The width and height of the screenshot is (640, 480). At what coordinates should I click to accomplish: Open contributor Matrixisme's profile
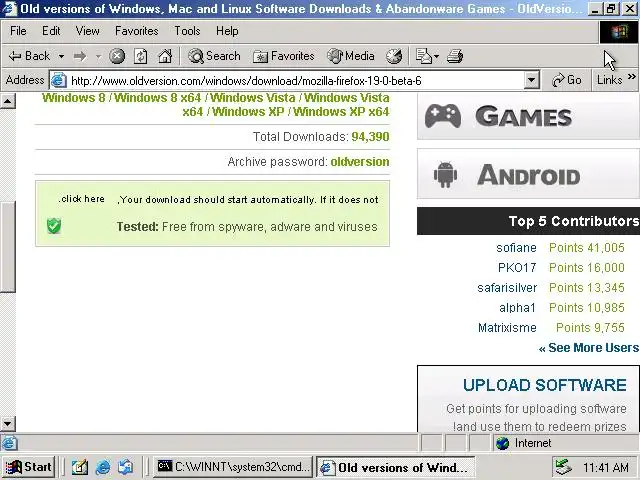(507, 328)
